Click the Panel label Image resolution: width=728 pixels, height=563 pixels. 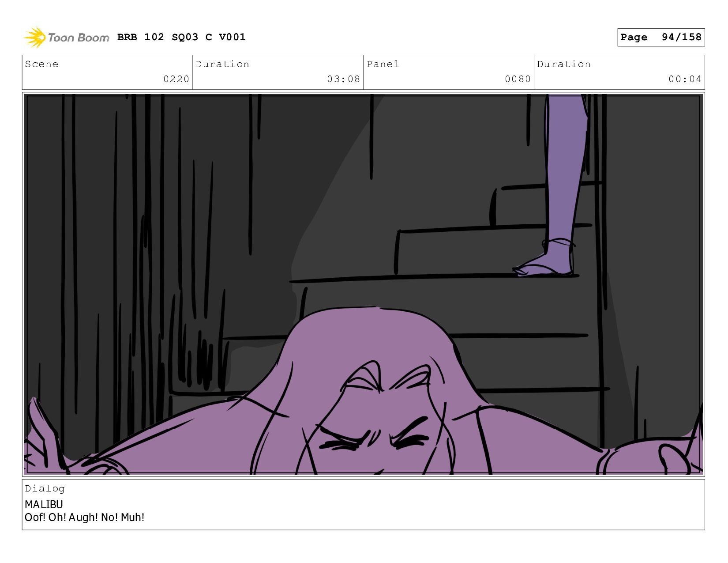(x=383, y=64)
